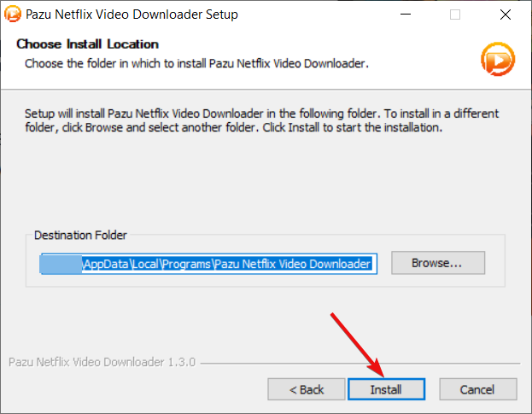Click the Pazu icon in the title bar
The height and width of the screenshot is (414, 532).
13,15
